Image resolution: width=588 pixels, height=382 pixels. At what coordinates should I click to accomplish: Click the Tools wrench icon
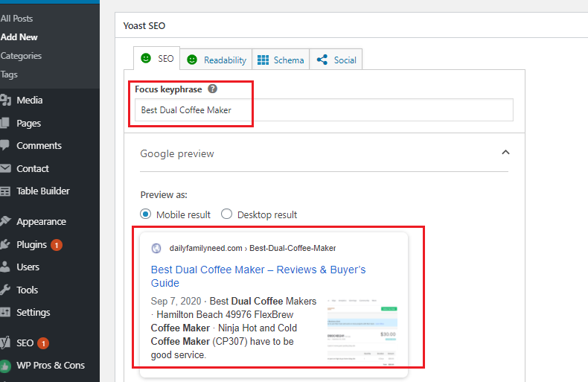point(5,290)
